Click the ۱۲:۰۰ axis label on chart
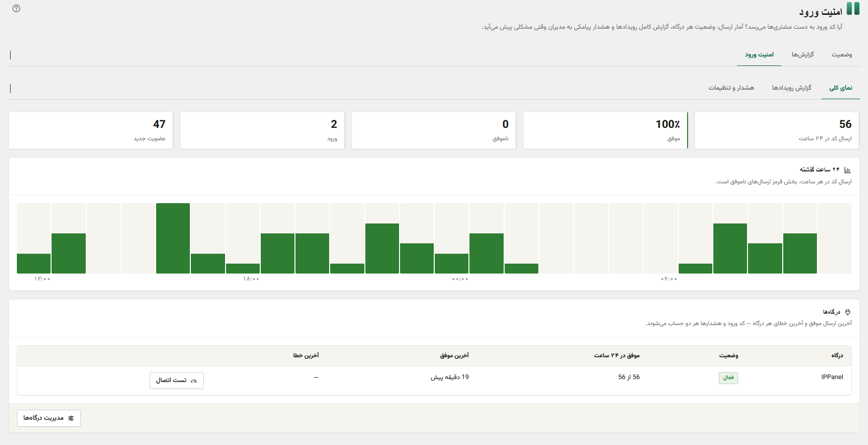Image resolution: width=868 pixels, height=445 pixels. tap(42, 279)
